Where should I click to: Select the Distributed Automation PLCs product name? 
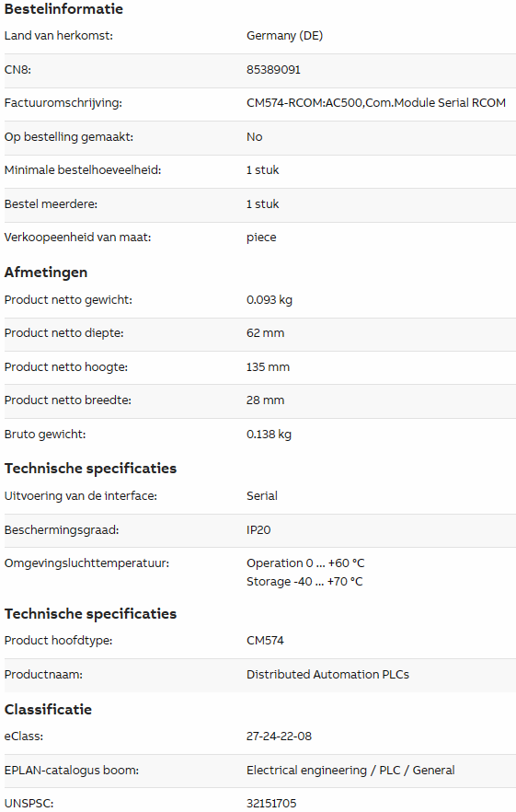point(327,675)
